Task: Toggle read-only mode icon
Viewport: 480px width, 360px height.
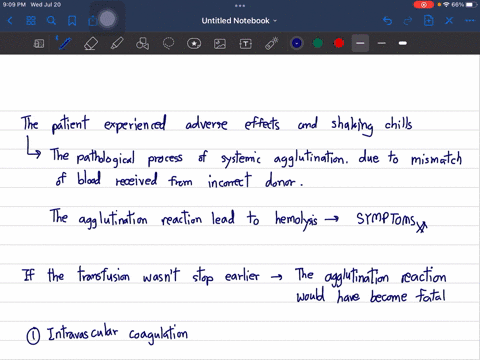Action: pos(39,43)
